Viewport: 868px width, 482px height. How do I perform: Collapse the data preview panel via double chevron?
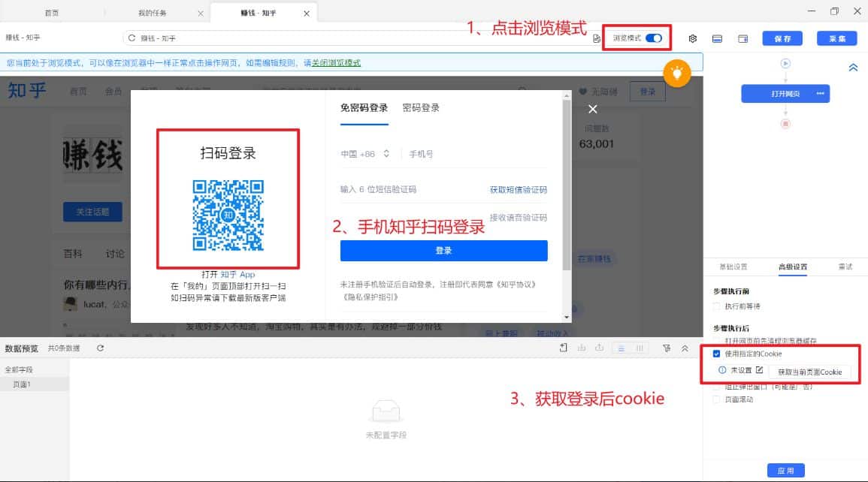(x=684, y=348)
